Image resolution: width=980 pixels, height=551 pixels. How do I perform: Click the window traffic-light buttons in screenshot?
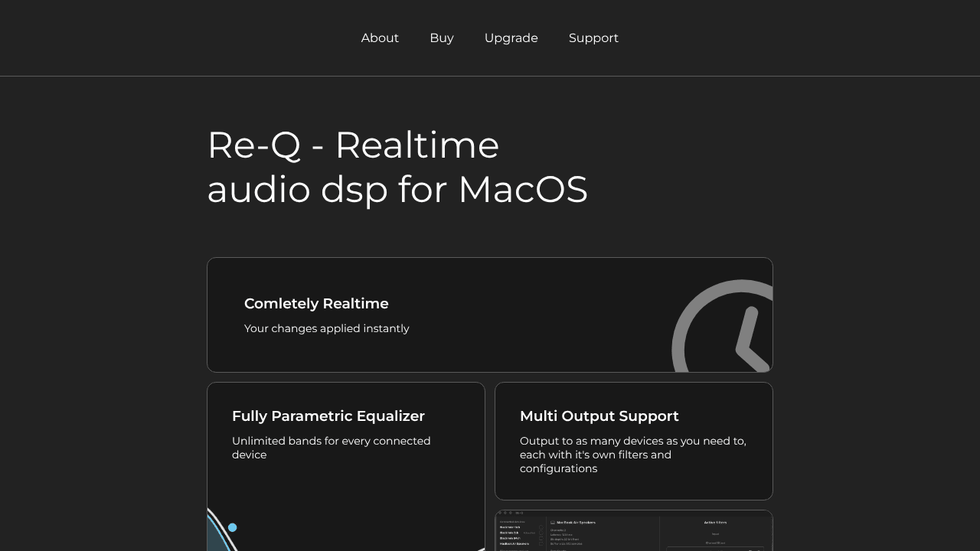(505, 513)
